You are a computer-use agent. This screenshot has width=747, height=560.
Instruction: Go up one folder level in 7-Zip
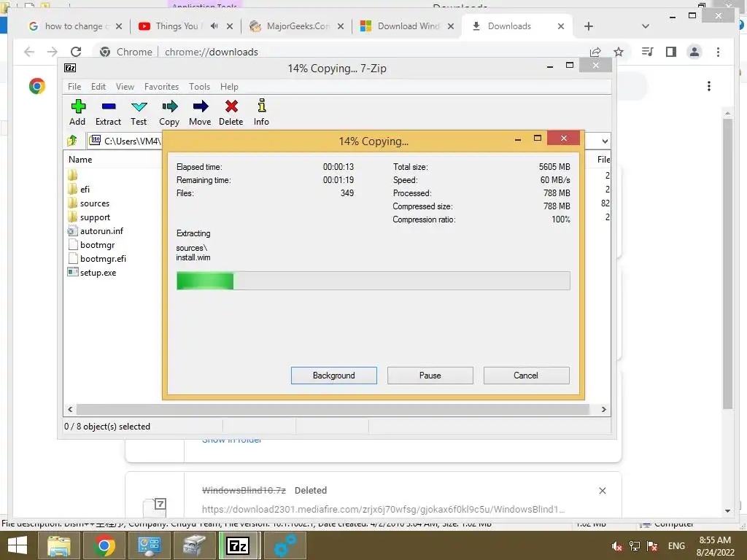click(72, 141)
